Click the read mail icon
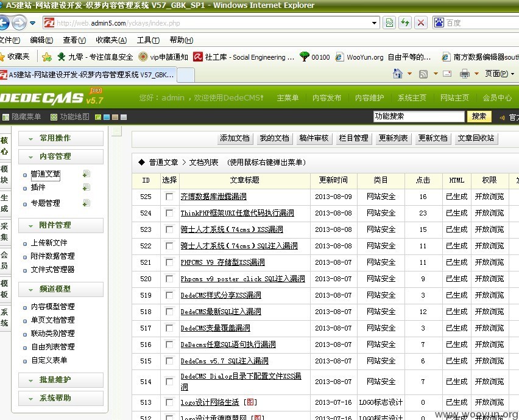Image resolution: width=519 pixels, height=420 pixels. pyautogui.click(x=447, y=74)
